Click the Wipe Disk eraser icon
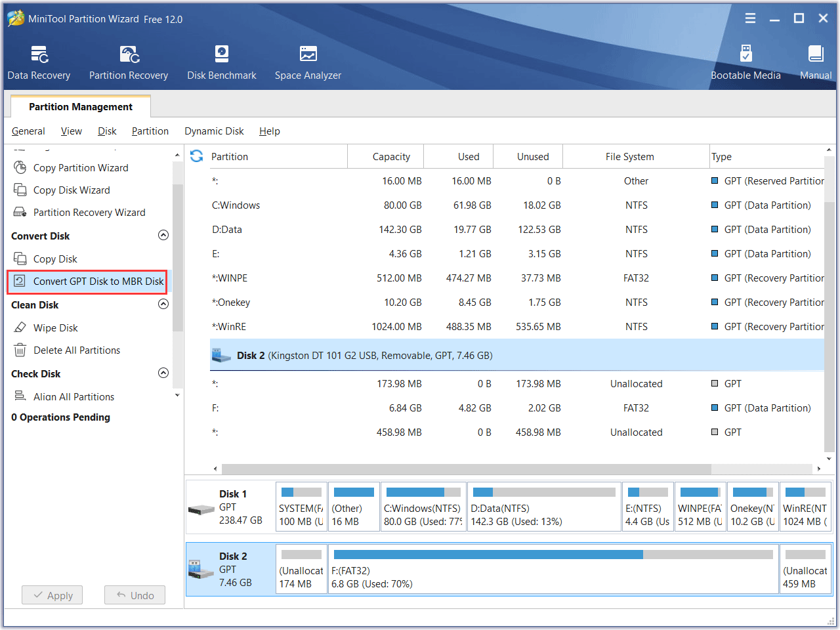This screenshot has width=840, height=630. (x=20, y=327)
